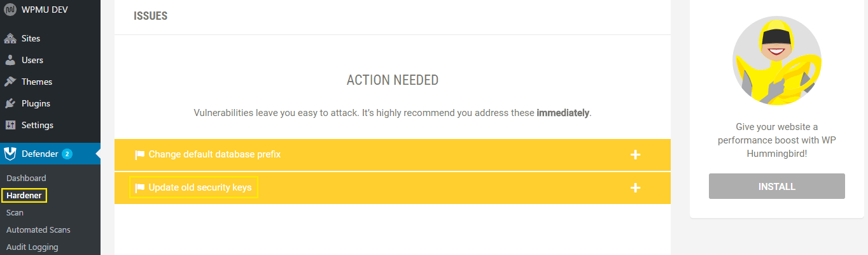Open the Change default database prefix row
Image resolution: width=868 pixels, height=255 pixels.
(214, 154)
